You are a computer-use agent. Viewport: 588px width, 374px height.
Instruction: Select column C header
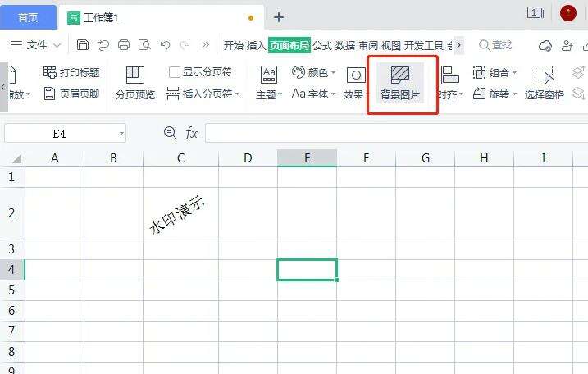pyautogui.click(x=180, y=158)
